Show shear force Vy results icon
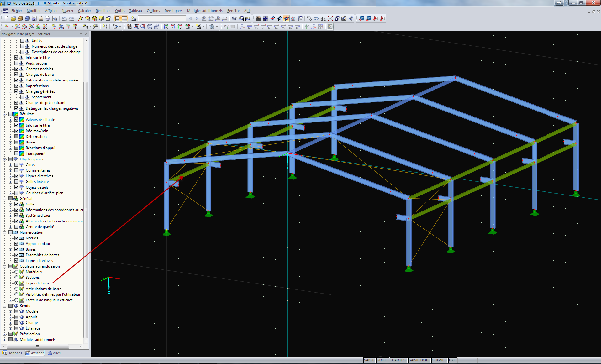 click(256, 27)
